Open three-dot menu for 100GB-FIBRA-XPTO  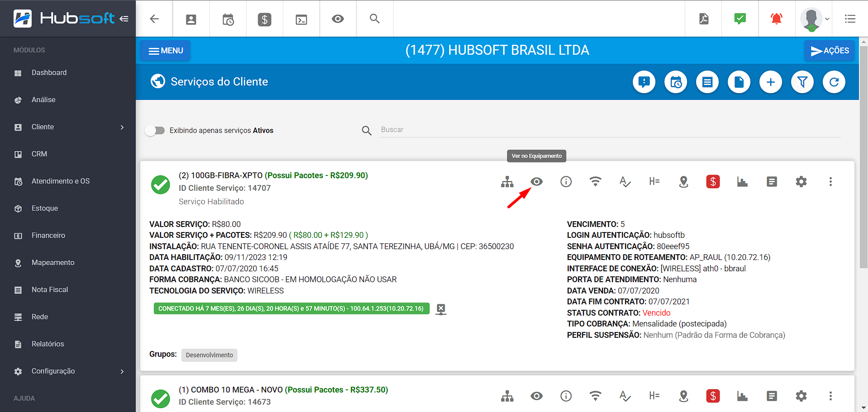click(x=830, y=182)
